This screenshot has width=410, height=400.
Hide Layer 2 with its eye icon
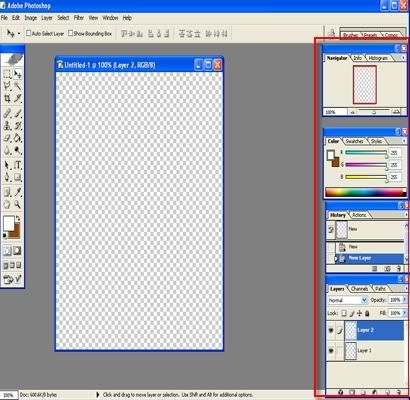pyautogui.click(x=331, y=330)
